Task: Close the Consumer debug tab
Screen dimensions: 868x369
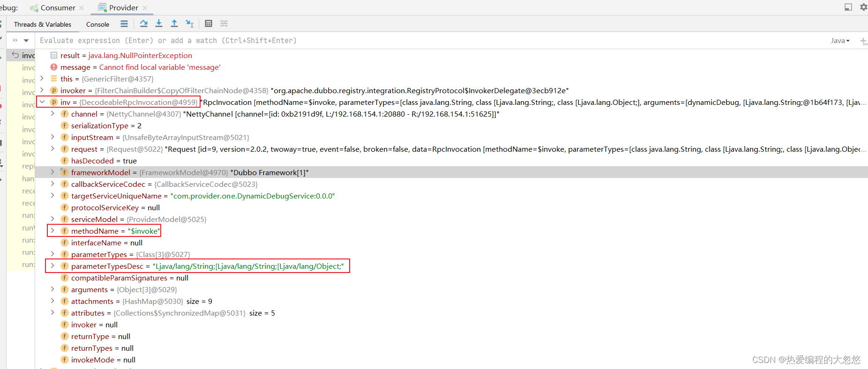Action: tap(82, 8)
